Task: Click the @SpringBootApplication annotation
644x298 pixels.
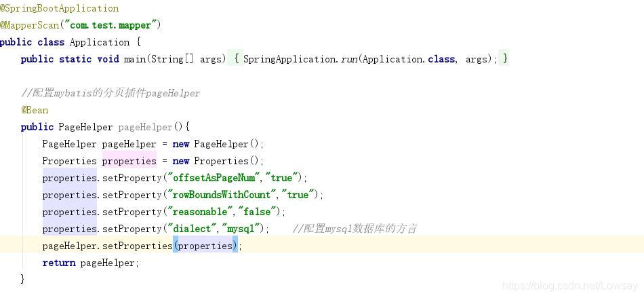Action: pos(60,8)
